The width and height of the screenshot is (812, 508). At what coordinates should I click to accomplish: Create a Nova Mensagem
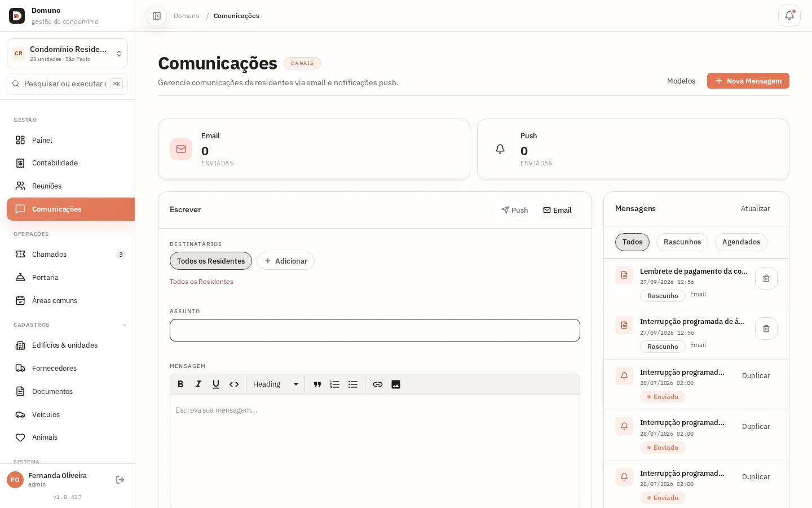[x=748, y=81]
